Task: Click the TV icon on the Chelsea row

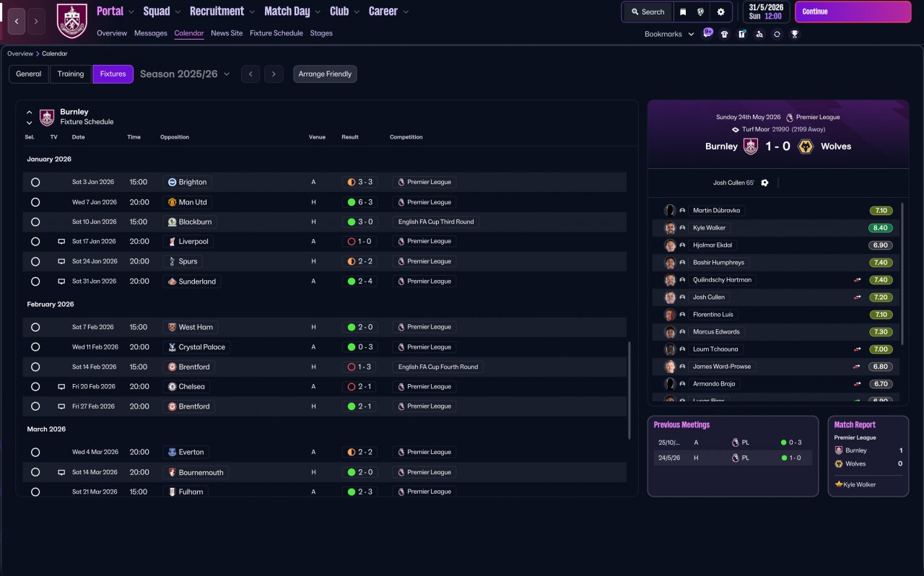Action: point(61,387)
